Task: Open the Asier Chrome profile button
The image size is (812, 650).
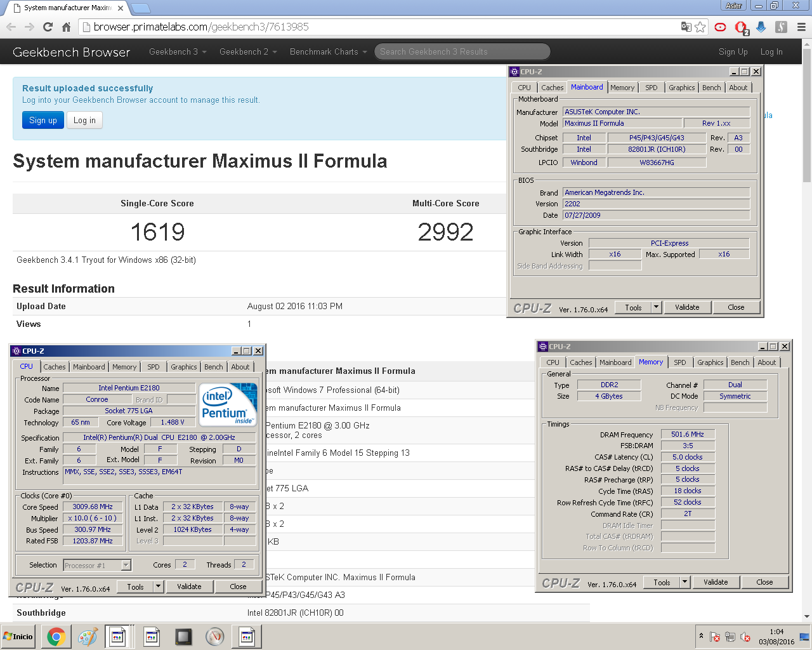Action: [x=734, y=6]
